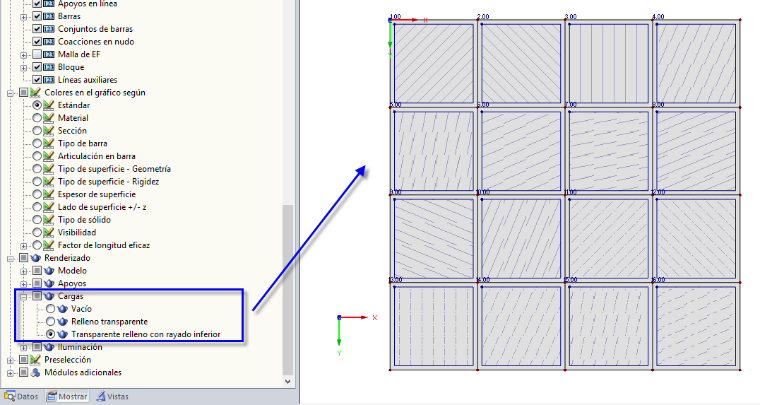Viewport: 760px width, 405px height.
Task: Select Tipo de superficie - Geometría radio
Action: (x=37, y=169)
